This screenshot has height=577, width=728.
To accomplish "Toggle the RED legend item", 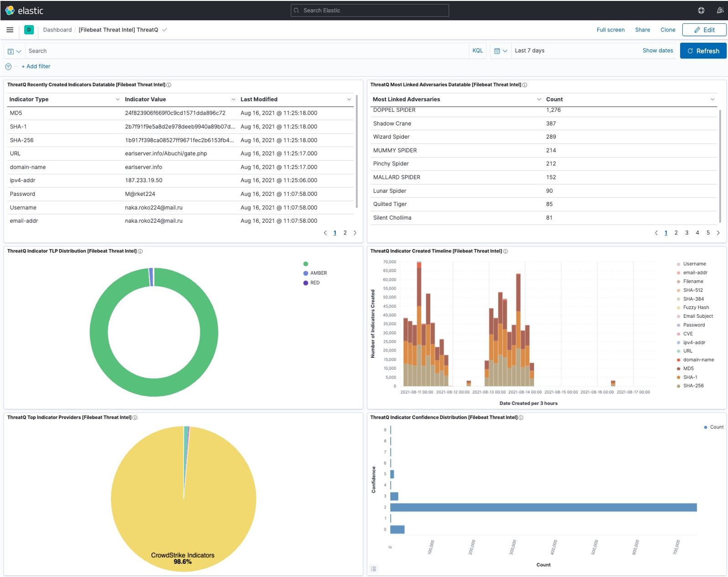I will click(x=314, y=283).
